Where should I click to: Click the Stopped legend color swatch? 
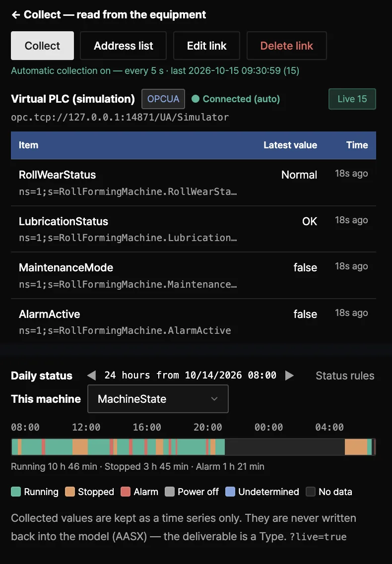coord(70,492)
